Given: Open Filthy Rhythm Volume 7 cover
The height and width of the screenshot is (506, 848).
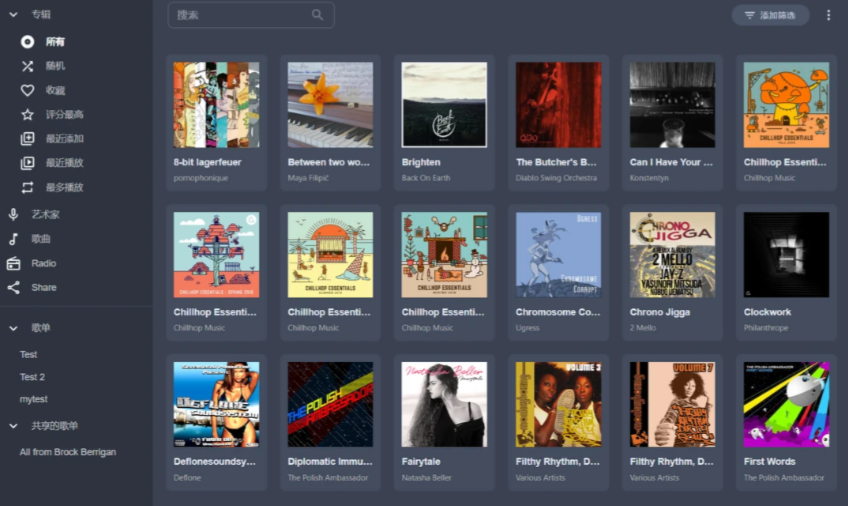Looking at the screenshot, I should coord(672,404).
